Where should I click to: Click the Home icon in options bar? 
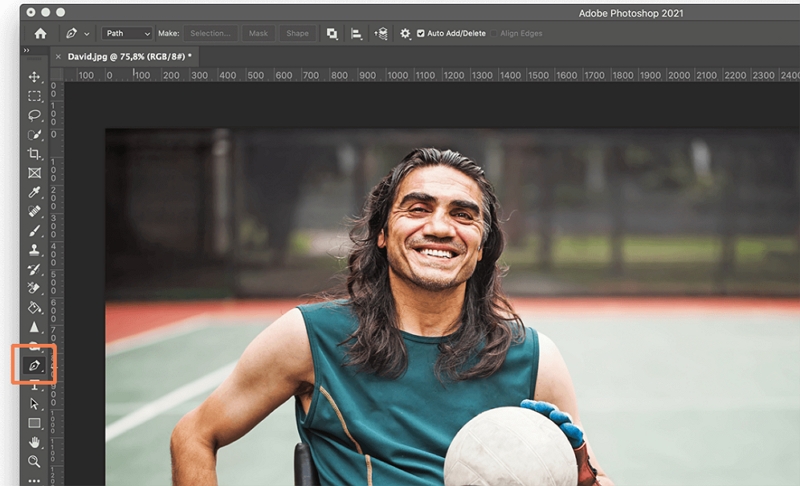click(40, 33)
